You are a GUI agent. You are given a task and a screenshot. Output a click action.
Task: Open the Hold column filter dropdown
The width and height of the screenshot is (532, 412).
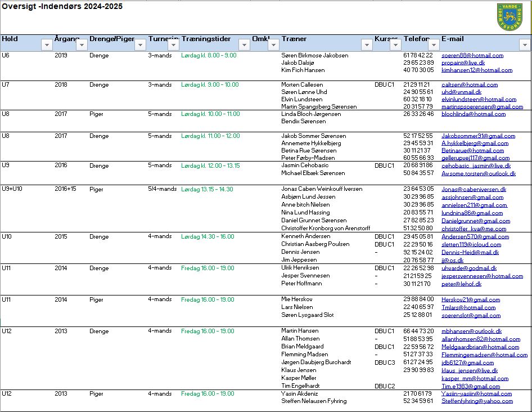pos(47,45)
